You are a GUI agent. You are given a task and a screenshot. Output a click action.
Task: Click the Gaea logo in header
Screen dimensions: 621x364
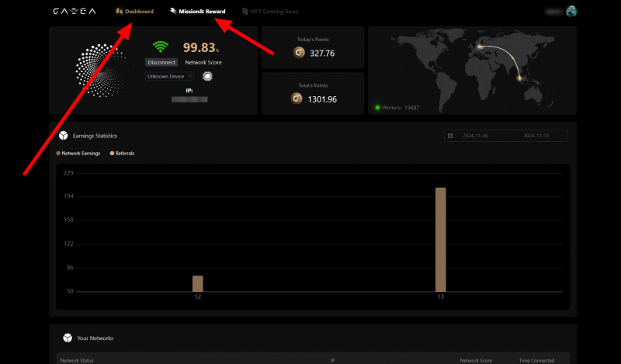[x=74, y=12]
